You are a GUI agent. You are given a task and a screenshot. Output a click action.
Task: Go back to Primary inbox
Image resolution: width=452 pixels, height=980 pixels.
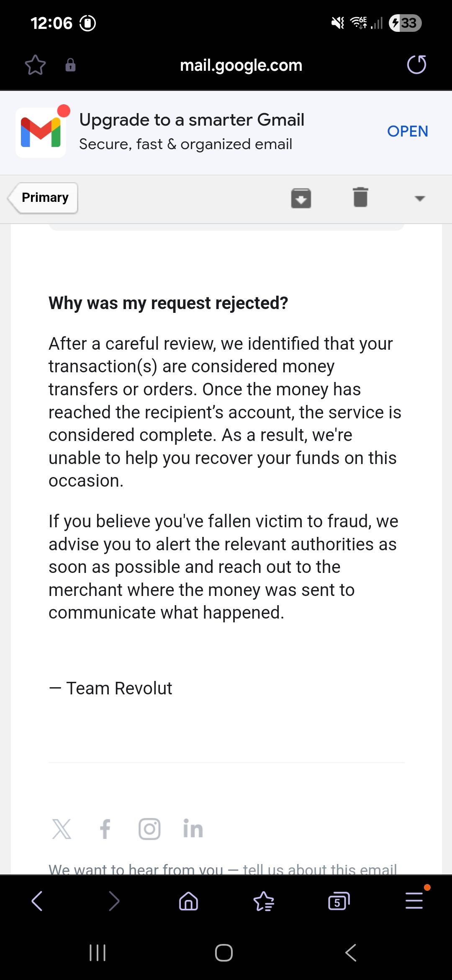44,198
